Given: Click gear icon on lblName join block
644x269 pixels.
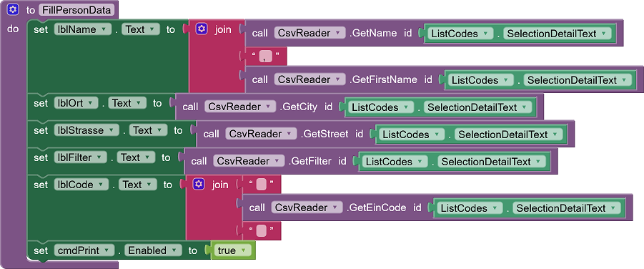Looking at the screenshot, I should 201,29.
